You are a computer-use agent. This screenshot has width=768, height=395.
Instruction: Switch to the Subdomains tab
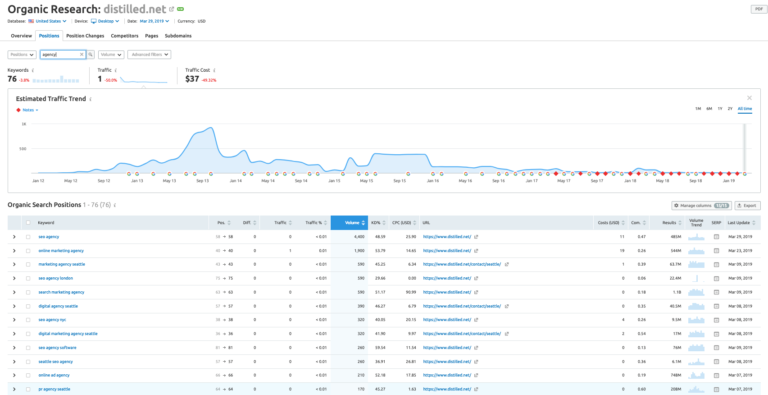[x=178, y=36]
